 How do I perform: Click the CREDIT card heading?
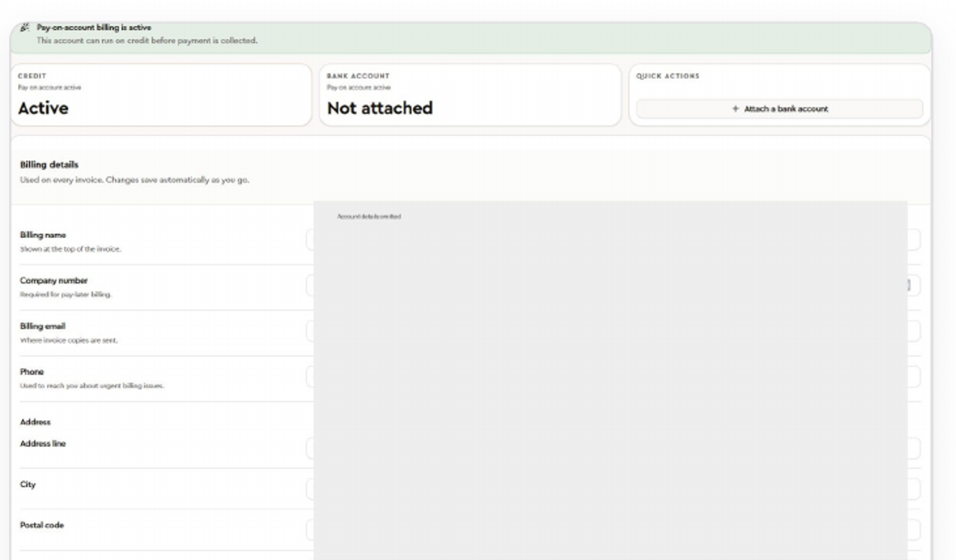tap(32, 76)
